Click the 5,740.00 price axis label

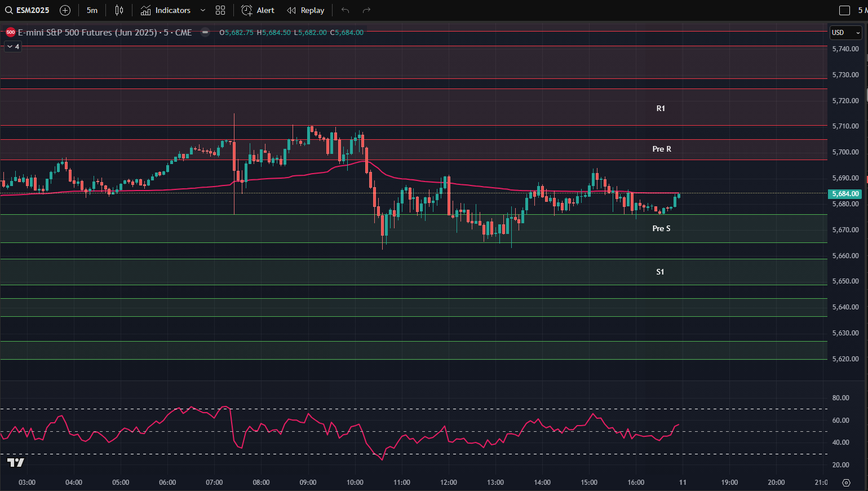tap(845, 49)
